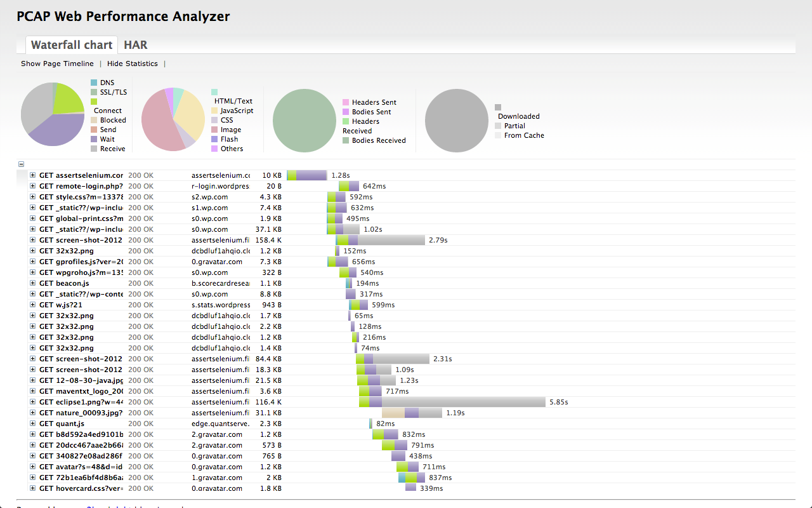This screenshot has height=508, width=812.
Task: Expand the 12-08-30-java.jpg request row
Action: click(33, 380)
